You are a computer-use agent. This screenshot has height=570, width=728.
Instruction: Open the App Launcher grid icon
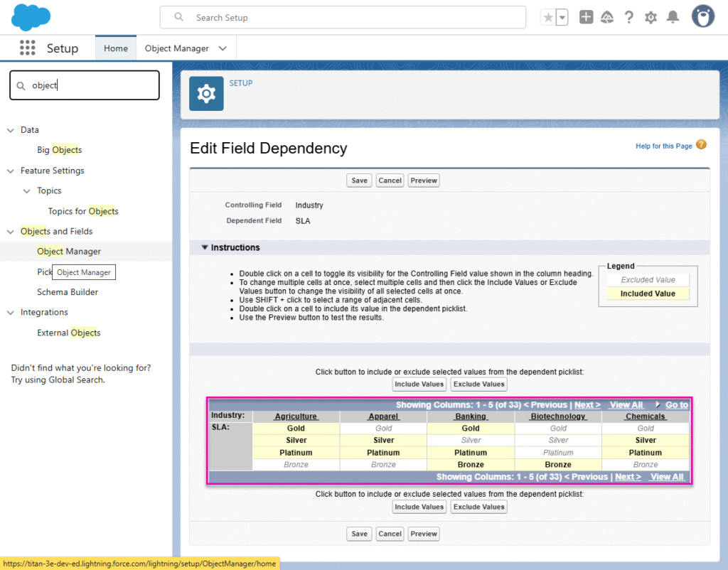pos(27,48)
